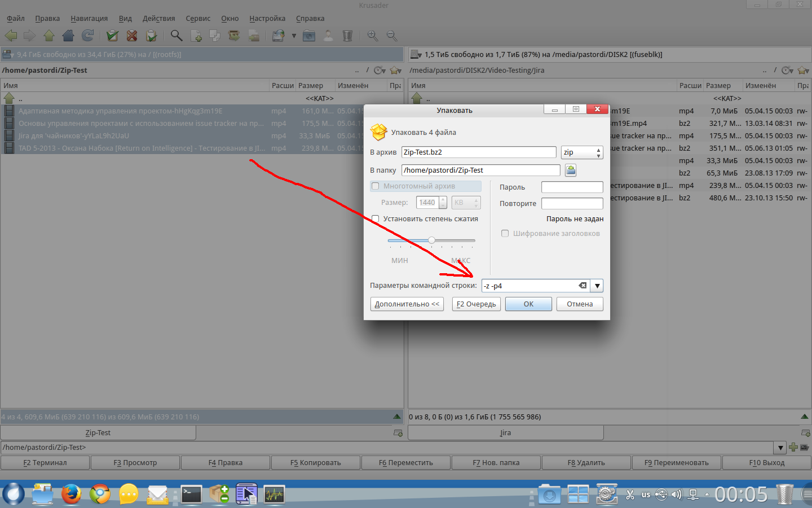This screenshot has width=812, height=508.
Task: Click the 'Дополнительно <<' button
Action: tap(407, 304)
